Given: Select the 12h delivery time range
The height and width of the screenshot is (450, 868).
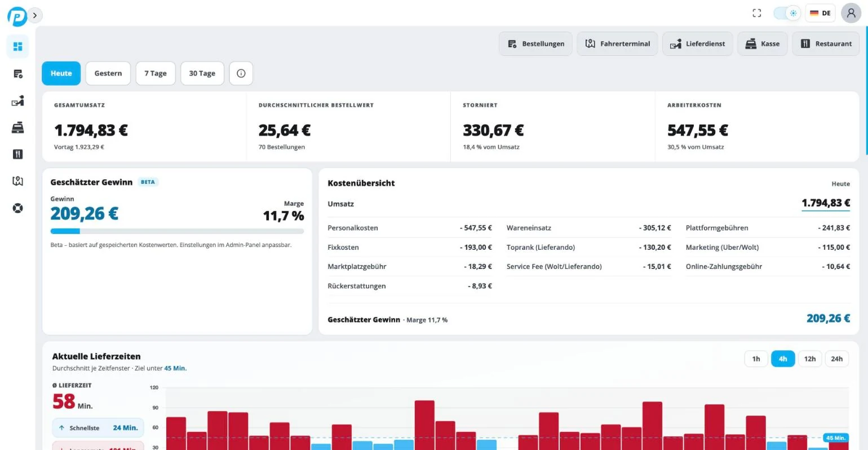Looking at the screenshot, I should (x=810, y=359).
